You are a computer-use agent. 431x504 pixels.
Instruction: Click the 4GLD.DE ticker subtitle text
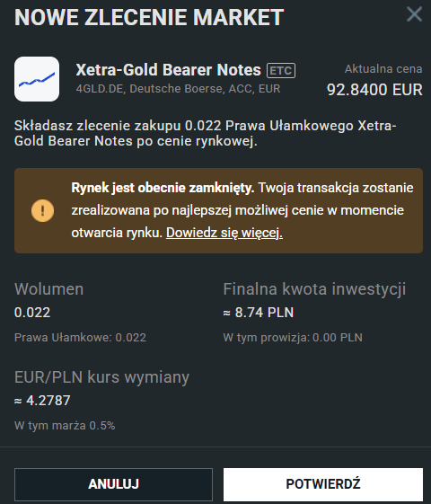pyautogui.click(x=179, y=89)
